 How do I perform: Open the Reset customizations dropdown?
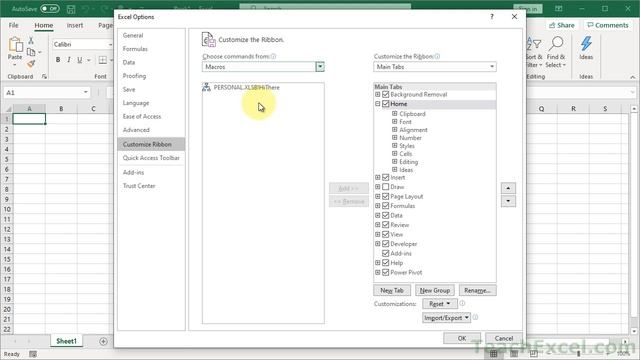[x=440, y=304]
